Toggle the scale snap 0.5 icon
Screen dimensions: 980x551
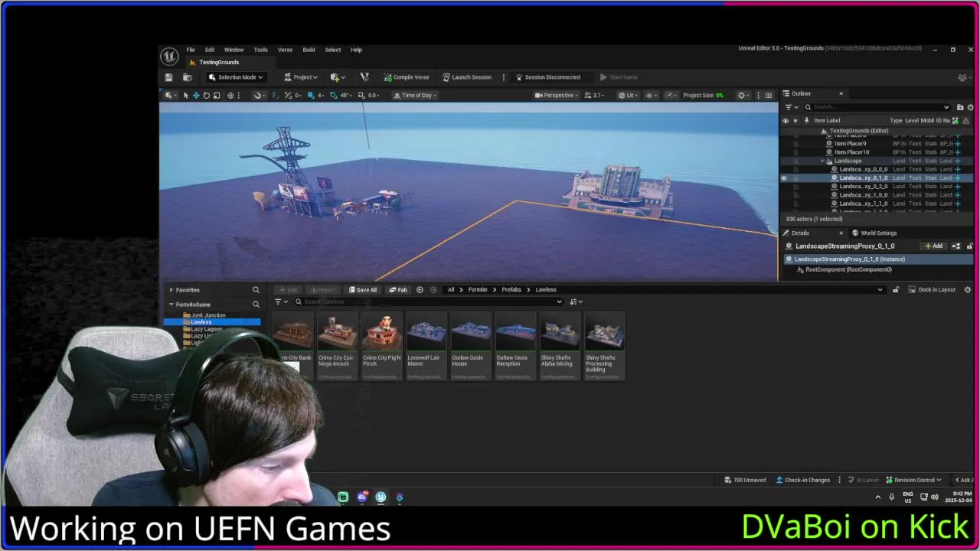[361, 96]
